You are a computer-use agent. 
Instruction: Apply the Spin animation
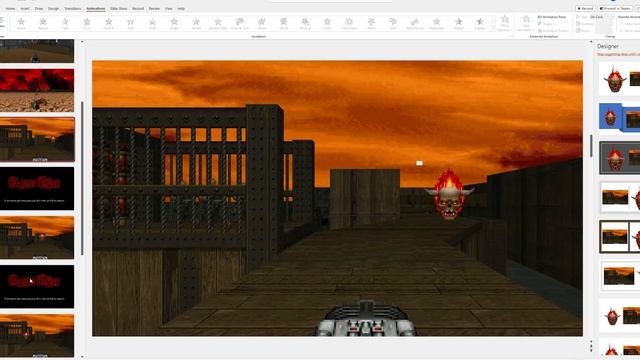tap(393, 23)
